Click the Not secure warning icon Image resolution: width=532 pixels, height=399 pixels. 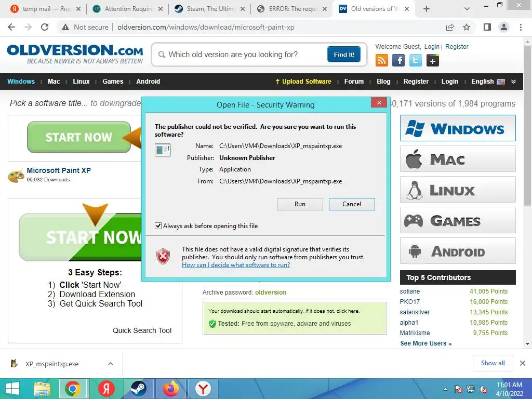point(65,27)
